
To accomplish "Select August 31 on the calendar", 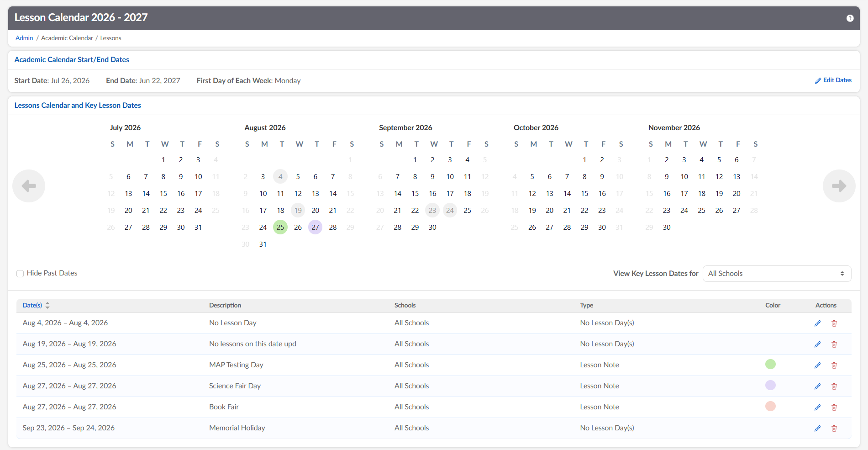I will [x=263, y=244].
